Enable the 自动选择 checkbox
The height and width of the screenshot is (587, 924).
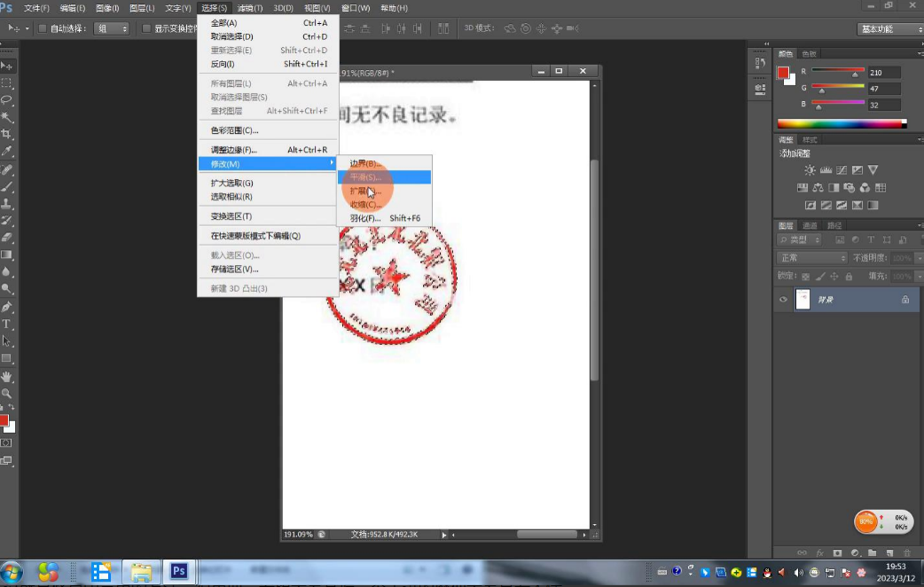tap(42, 28)
